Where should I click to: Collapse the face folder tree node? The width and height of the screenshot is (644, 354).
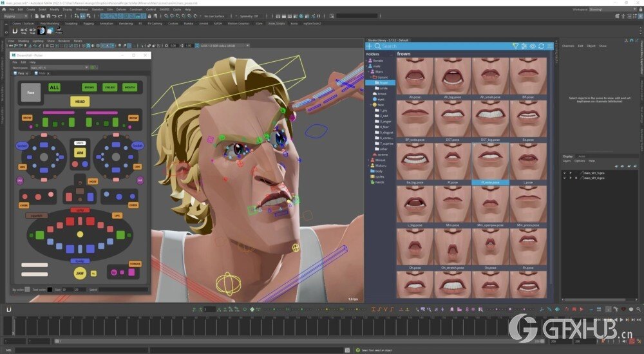tap(370, 105)
